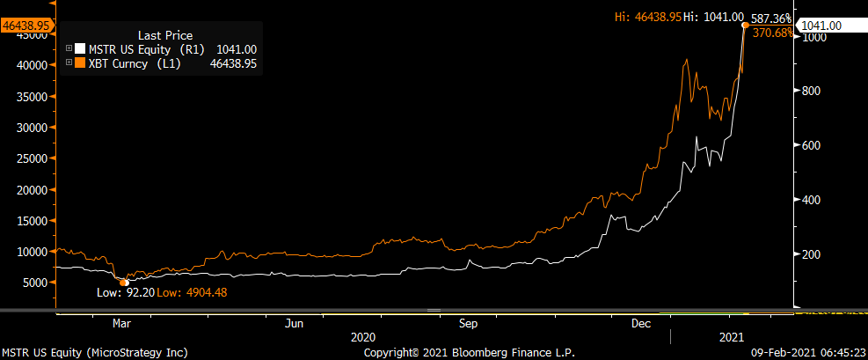Click the 'Low: 92.20' annotation

tap(128, 292)
